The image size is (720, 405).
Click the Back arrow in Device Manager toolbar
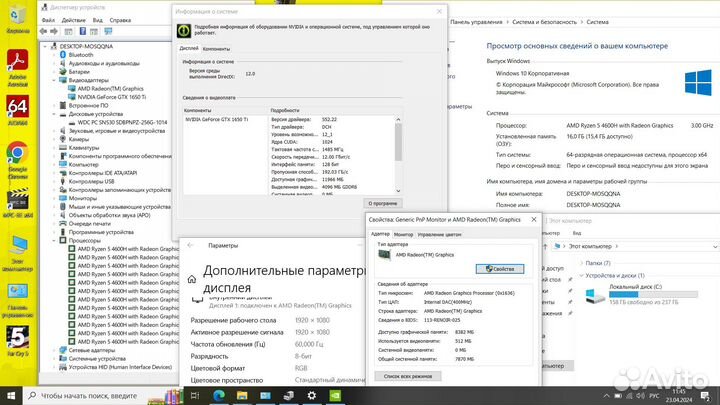tap(43, 31)
